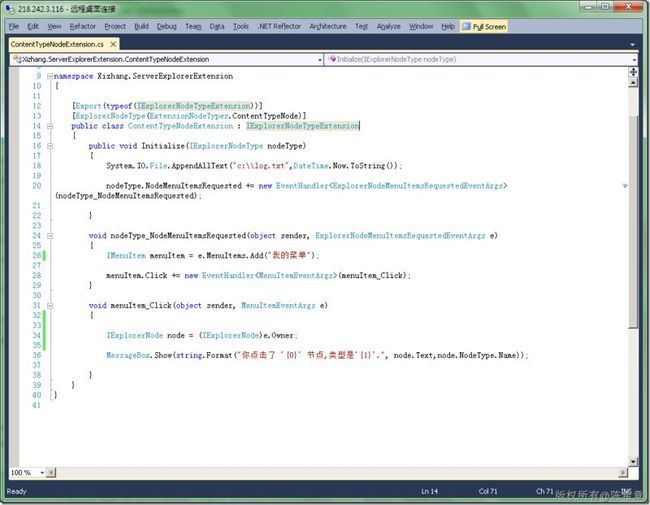Screen dimensions: 650x505
Task: Collapse the Initialize method on line 16
Action: coord(50,146)
